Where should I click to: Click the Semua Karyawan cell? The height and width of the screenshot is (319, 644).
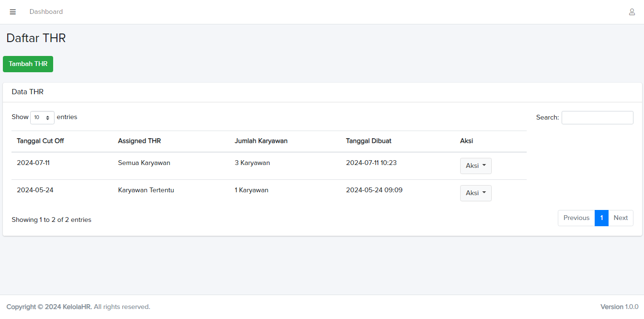tap(144, 163)
